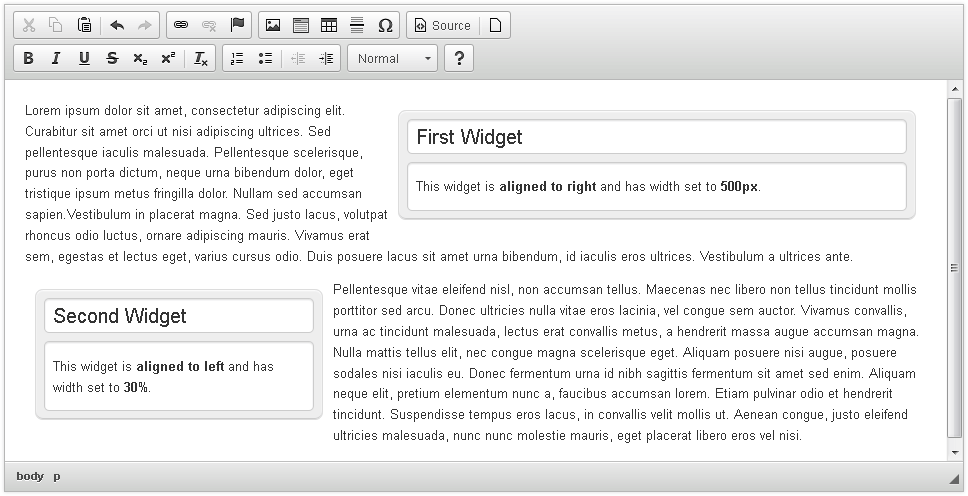Click text 'aligned to right' in first widget
Image resolution: width=968 pixels, height=496 pixels.
[x=548, y=187]
